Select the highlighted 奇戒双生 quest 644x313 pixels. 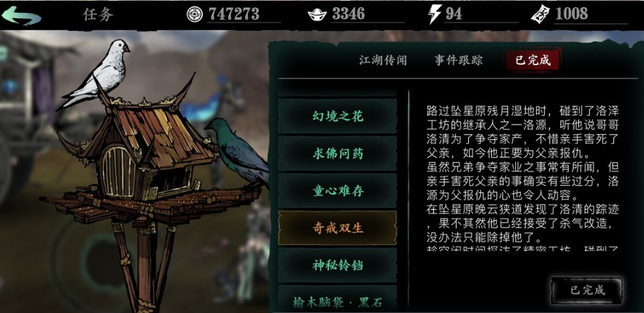337,229
